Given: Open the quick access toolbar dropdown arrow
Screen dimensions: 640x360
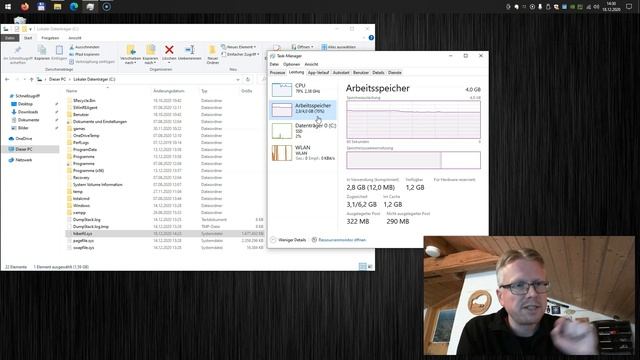Looking at the screenshot, I should coord(31,29).
